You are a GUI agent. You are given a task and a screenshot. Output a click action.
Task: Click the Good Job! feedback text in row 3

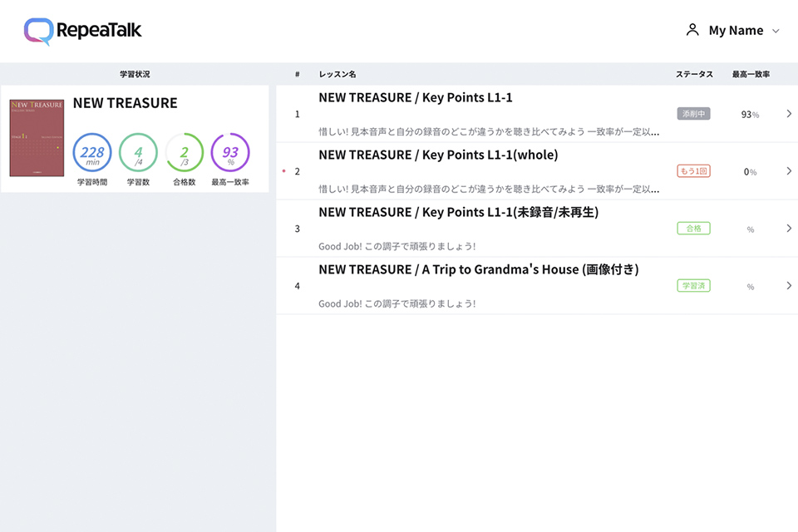[397, 246]
